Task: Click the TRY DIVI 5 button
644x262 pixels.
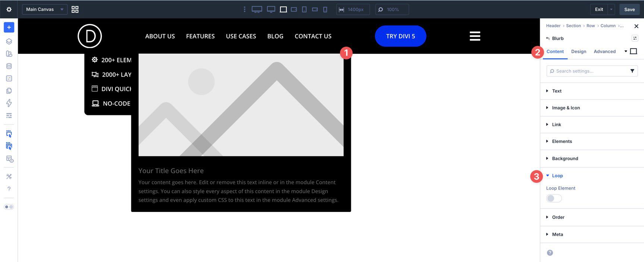Action: pos(400,36)
